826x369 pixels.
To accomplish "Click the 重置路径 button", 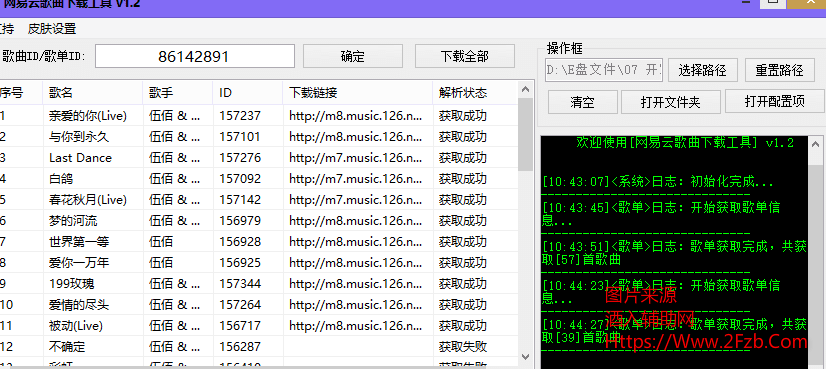I will click(x=779, y=70).
